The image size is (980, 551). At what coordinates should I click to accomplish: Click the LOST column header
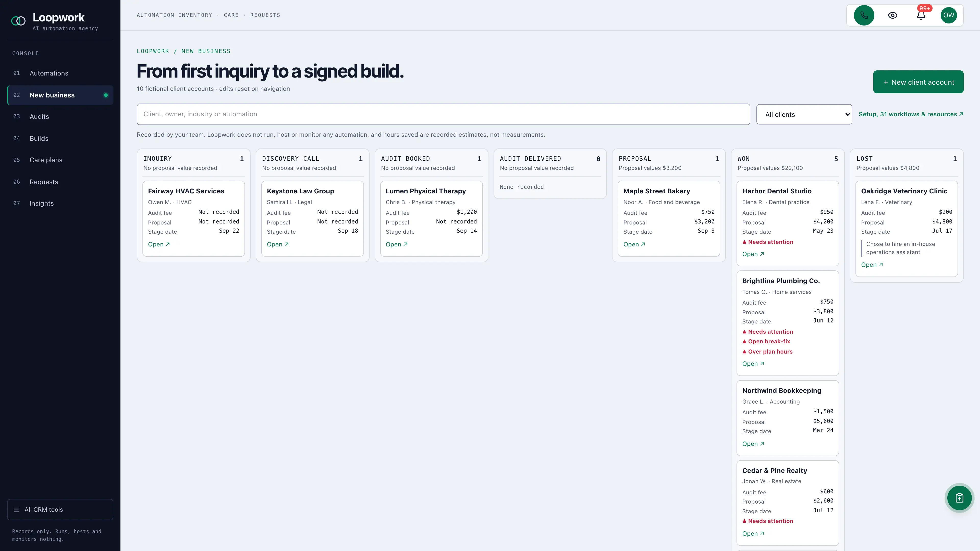point(864,159)
